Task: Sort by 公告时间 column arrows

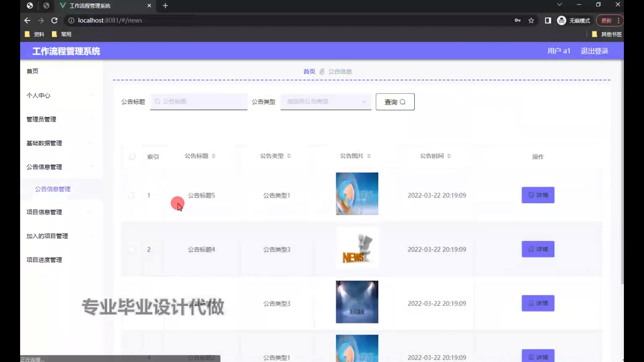Action: [x=449, y=156]
